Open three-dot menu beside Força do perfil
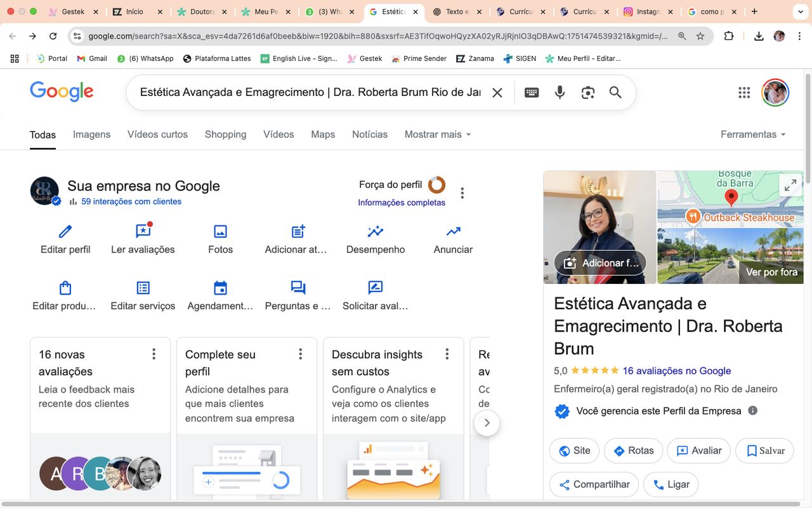This screenshot has height=508, width=812. click(462, 193)
